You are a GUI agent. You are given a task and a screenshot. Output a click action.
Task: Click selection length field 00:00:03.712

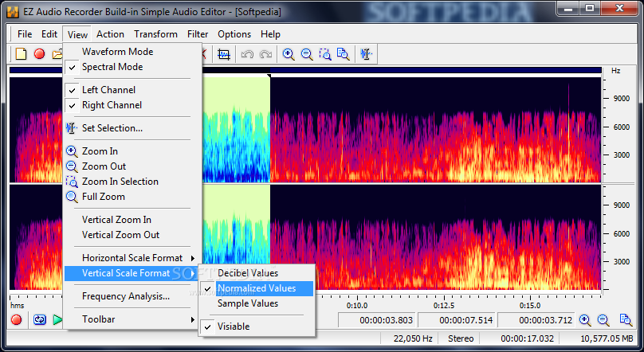(x=536, y=320)
